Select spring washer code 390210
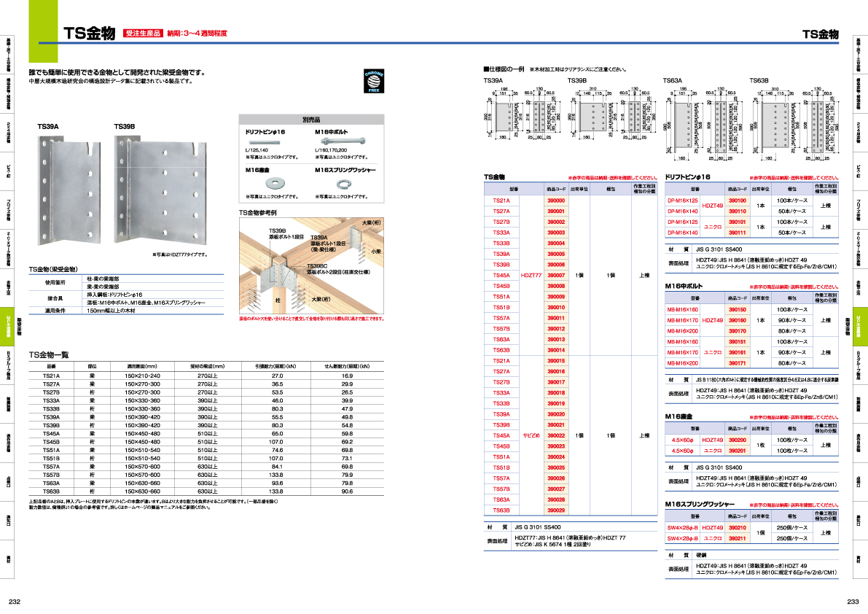The height and width of the screenshot is (614, 868). [x=738, y=528]
